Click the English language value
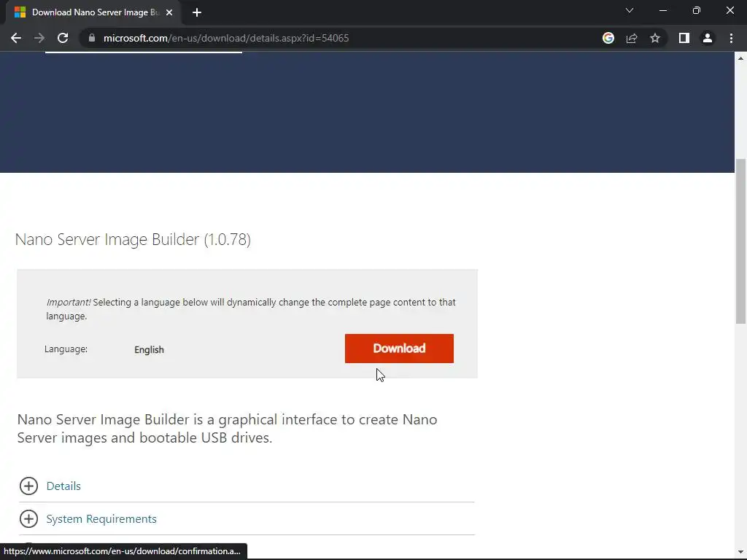The image size is (747, 560). (149, 349)
